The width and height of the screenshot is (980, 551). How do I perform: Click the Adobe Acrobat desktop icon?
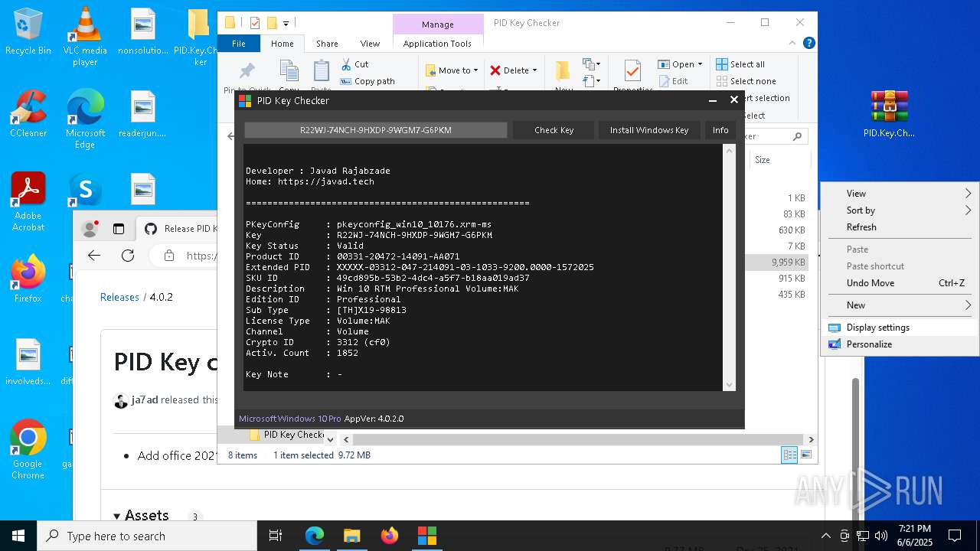(x=28, y=202)
